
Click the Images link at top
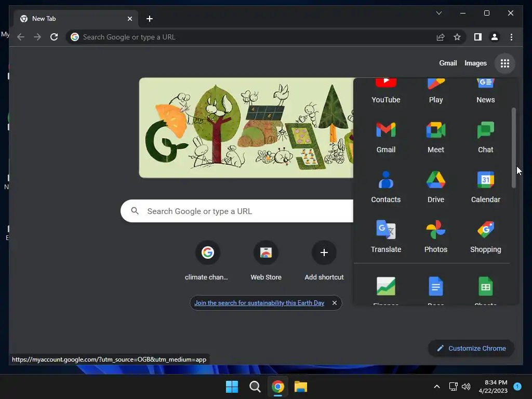[x=475, y=63]
